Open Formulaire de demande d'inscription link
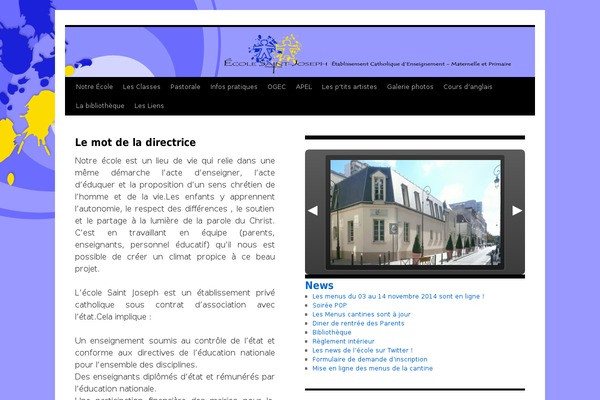The image size is (600, 400). [x=370, y=359]
